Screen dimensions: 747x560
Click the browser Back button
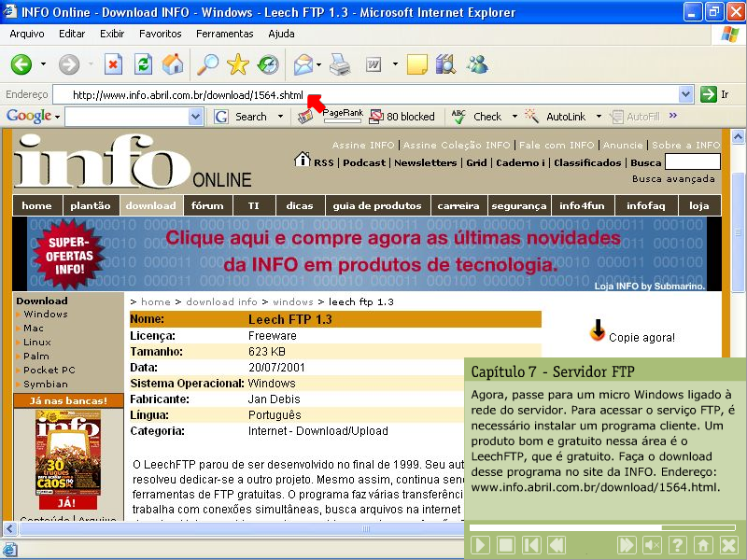click(21, 64)
